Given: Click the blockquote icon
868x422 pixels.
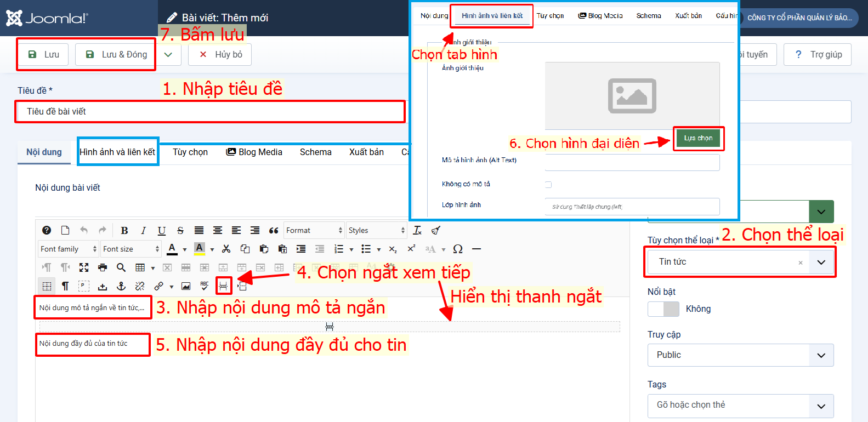Looking at the screenshot, I should [274, 231].
